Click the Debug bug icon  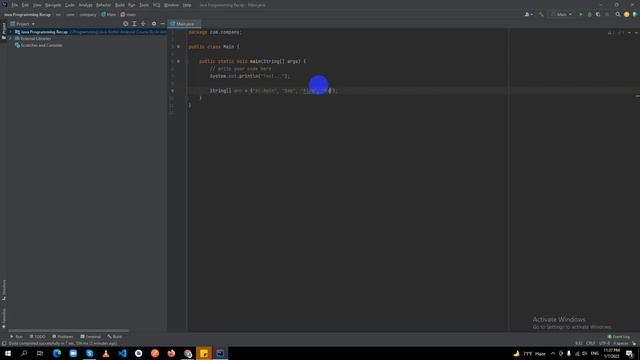point(589,14)
